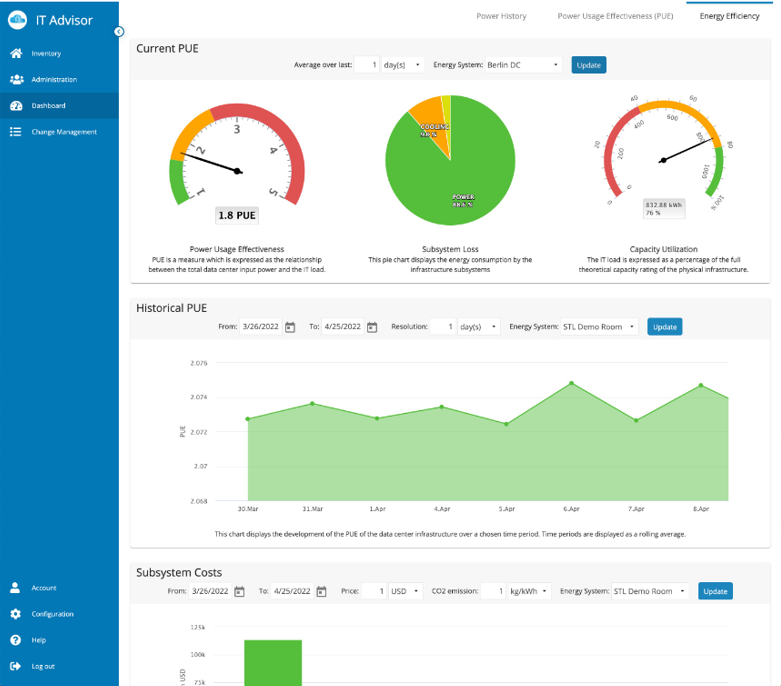The width and height of the screenshot is (781, 686).
Task: Click the Help question mark icon
Action: [x=15, y=640]
